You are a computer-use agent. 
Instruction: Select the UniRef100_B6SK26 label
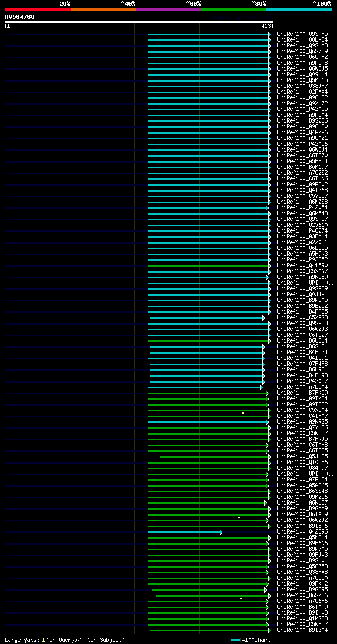(x=302, y=595)
